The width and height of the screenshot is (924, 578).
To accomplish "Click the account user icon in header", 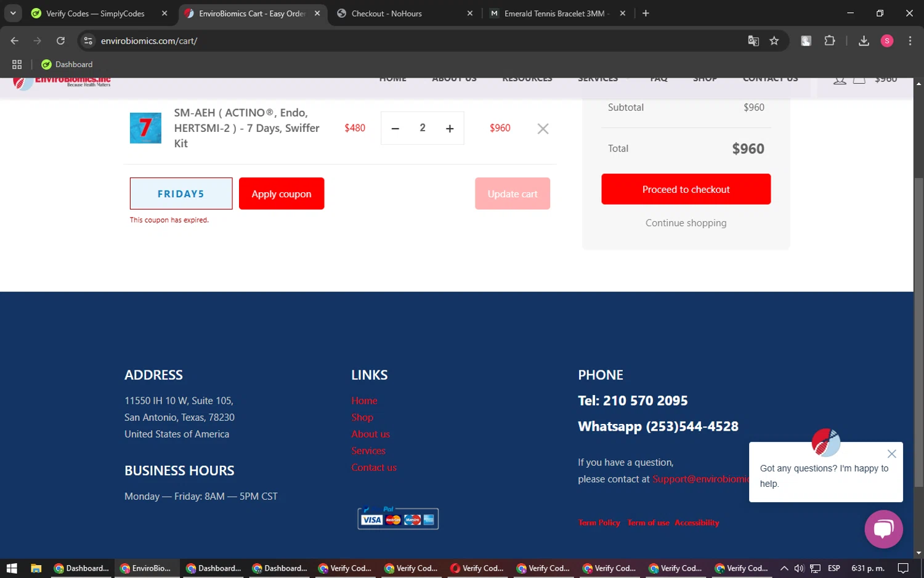I will 840,79.
